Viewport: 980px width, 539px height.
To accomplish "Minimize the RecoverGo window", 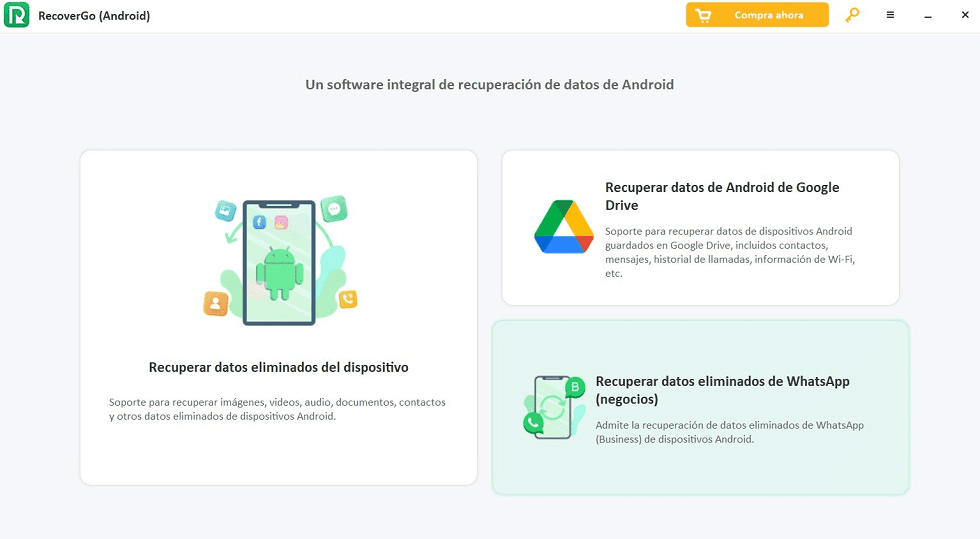I will click(x=928, y=16).
